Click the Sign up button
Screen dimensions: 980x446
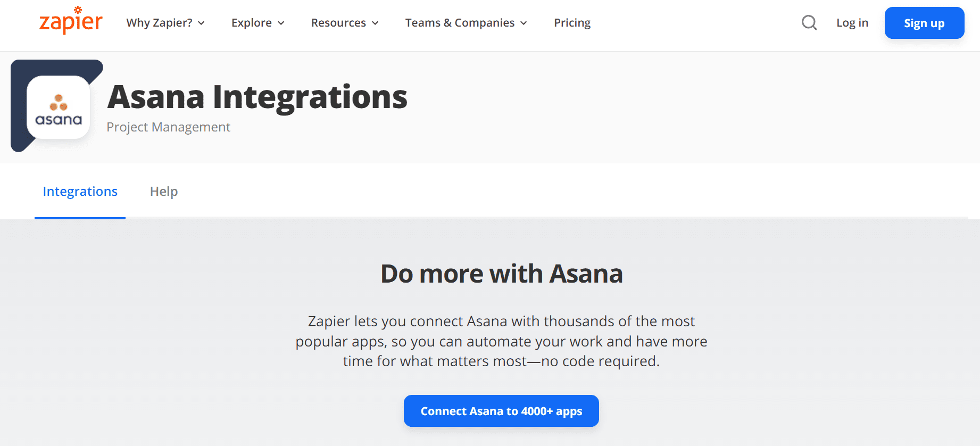924,23
